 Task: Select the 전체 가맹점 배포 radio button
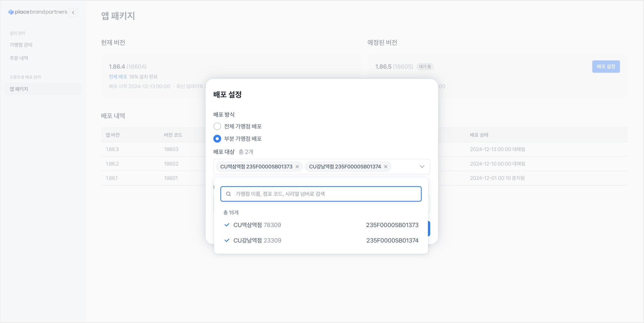pyautogui.click(x=217, y=126)
